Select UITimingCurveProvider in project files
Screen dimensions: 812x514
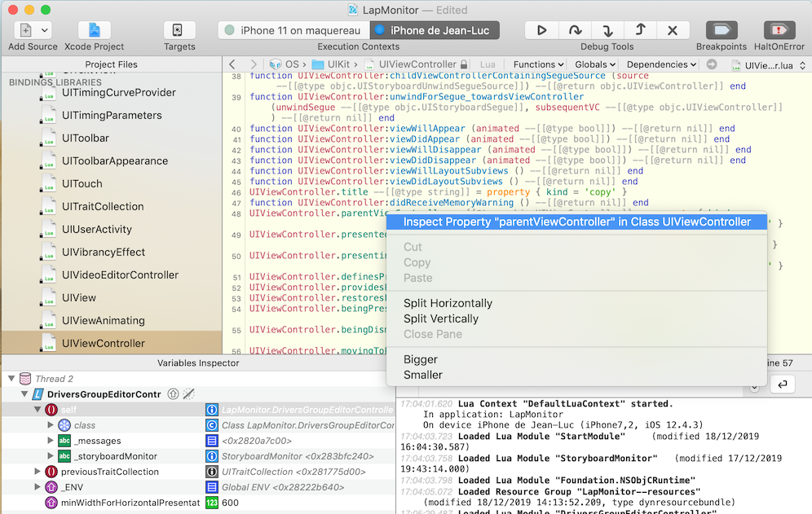118,93
